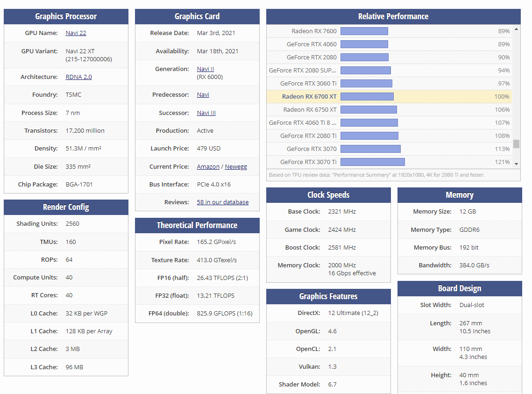Click the 100% value for Radeon RX 6700 XT
Viewport: 532px width, 394px height.
502,97
